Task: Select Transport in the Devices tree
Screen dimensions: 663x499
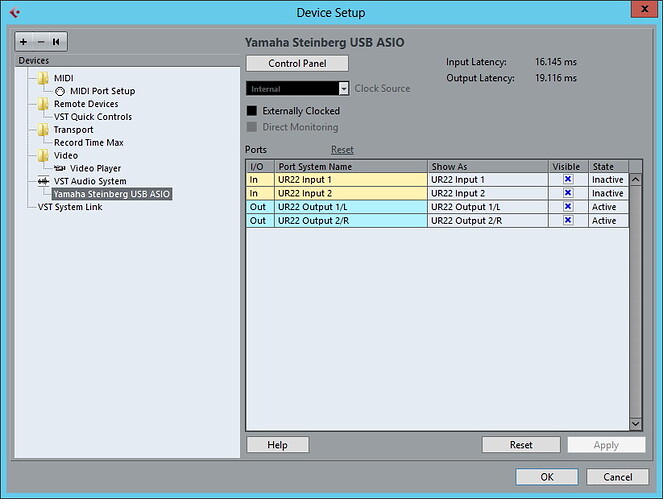Action: click(x=73, y=130)
